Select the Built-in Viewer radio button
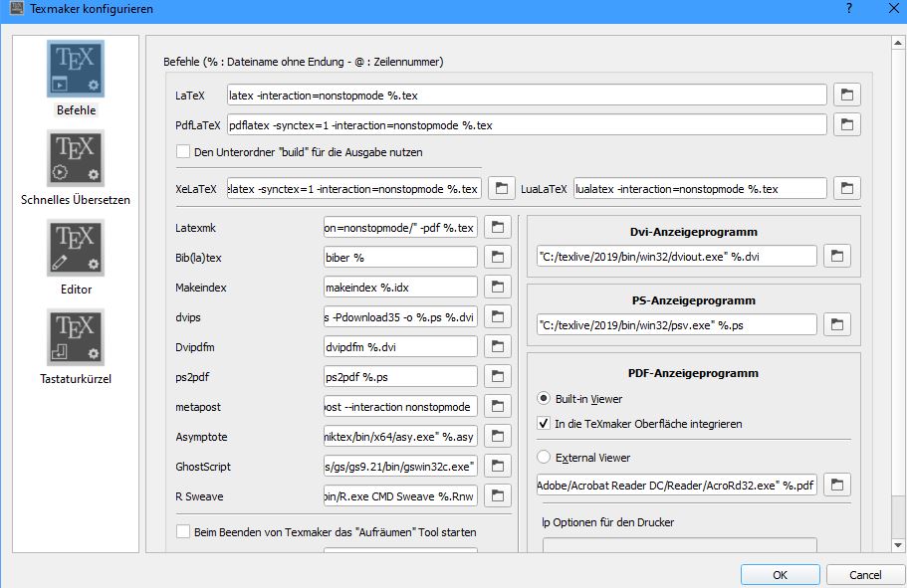Image resolution: width=907 pixels, height=588 pixels. click(544, 398)
